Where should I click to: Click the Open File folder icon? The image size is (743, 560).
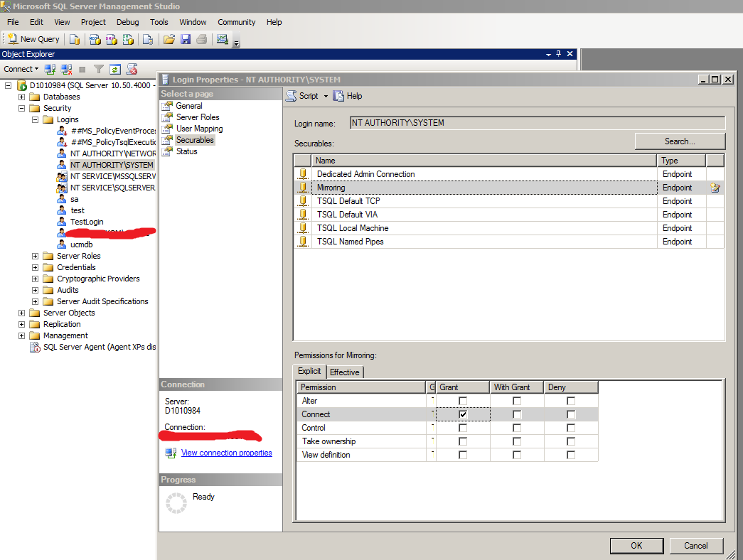[169, 39]
